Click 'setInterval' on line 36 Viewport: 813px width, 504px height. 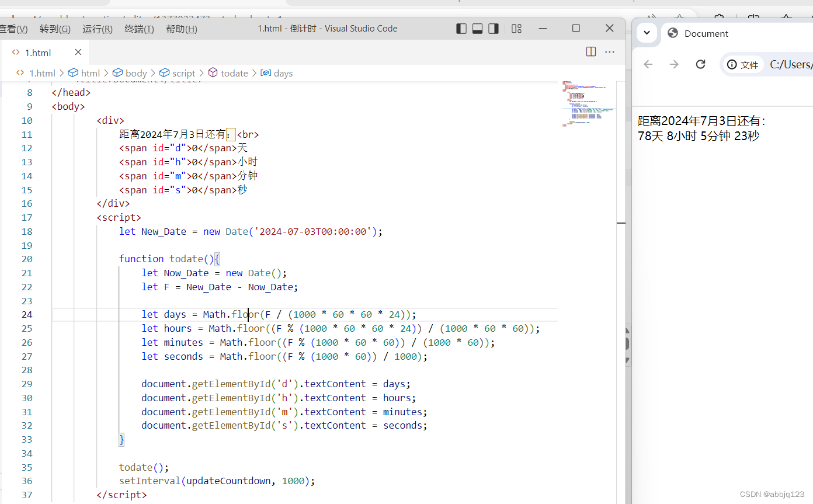(x=150, y=481)
